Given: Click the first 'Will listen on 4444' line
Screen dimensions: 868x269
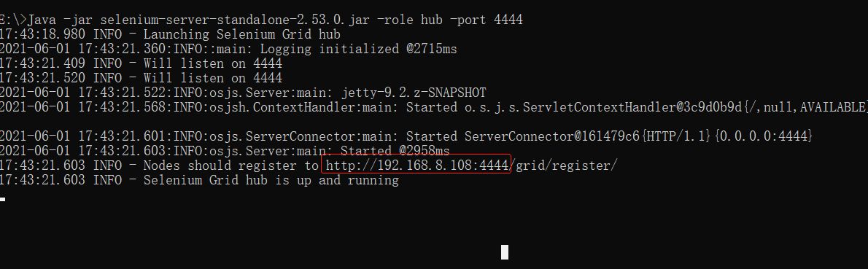Looking at the screenshot, I should (x=142, y=63).
